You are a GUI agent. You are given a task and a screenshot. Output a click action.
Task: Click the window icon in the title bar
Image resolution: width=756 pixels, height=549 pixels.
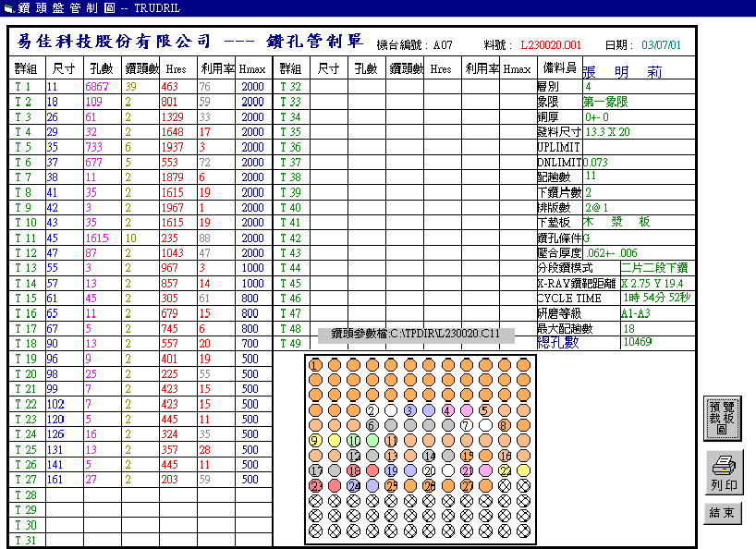coord(8,7)
